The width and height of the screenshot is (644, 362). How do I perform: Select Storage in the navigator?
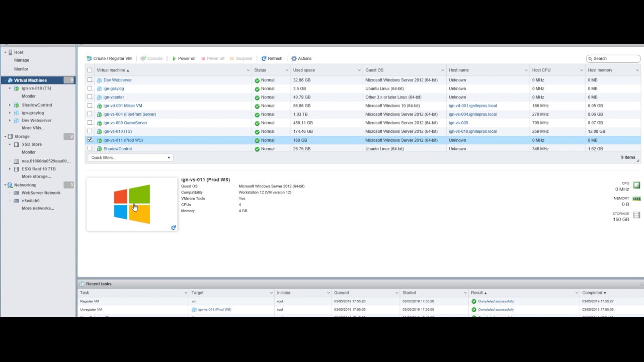[22, 136]
